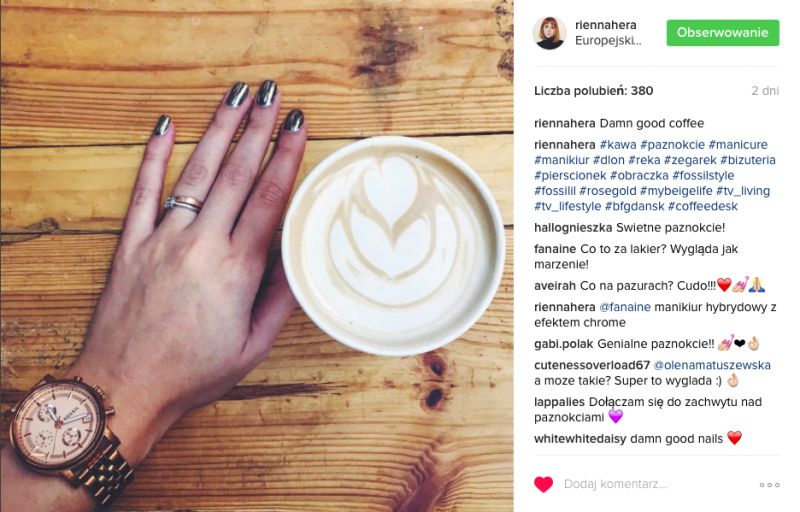Open the #rosegold hashtag
Image resolution: width=800 pixels, height=512 pixels.
pyautogui.click(x=608, y=191)
